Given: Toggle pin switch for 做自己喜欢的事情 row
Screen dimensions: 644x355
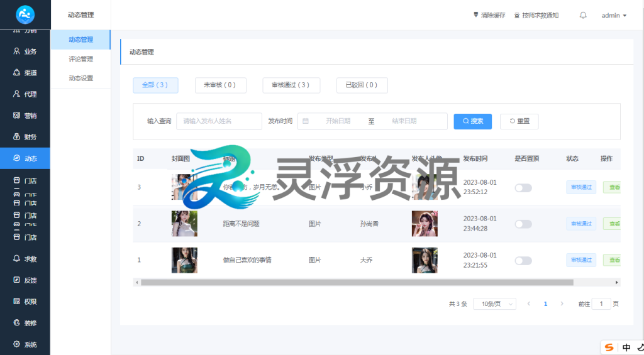Looking at the screenshot, I should (x=523, y=261).
